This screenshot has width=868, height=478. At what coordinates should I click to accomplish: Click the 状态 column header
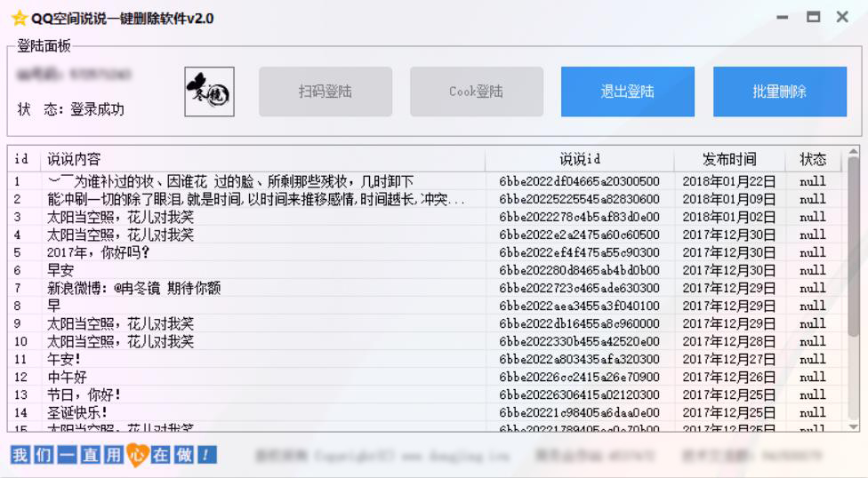pyautogui.click(x=813, y=159)
